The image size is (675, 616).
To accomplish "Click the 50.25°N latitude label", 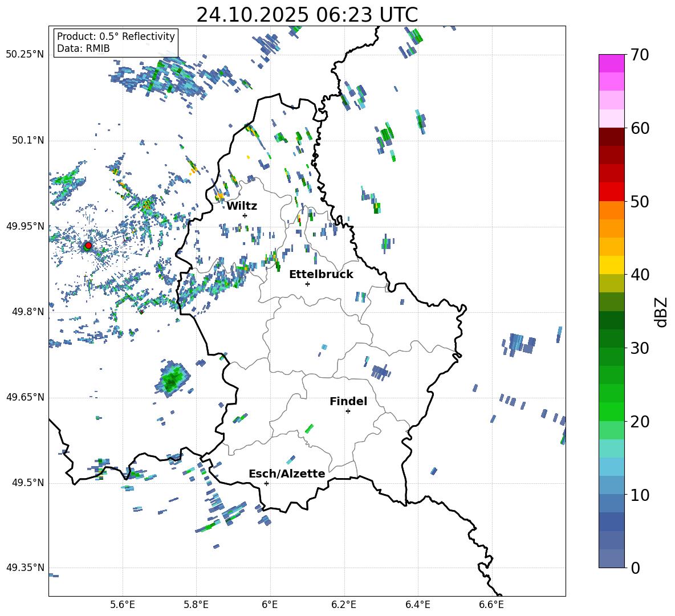I will click(x=25, y=55).
